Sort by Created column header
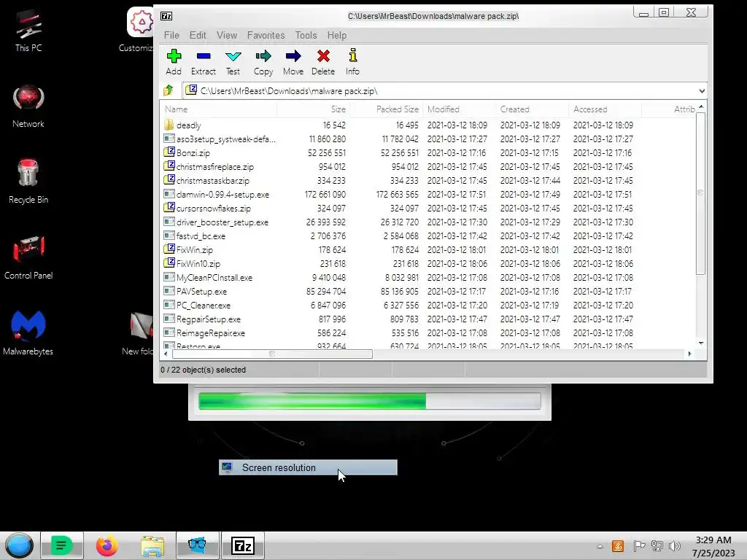This screenshot has width=747, height=560. click(x=532, y=109)
